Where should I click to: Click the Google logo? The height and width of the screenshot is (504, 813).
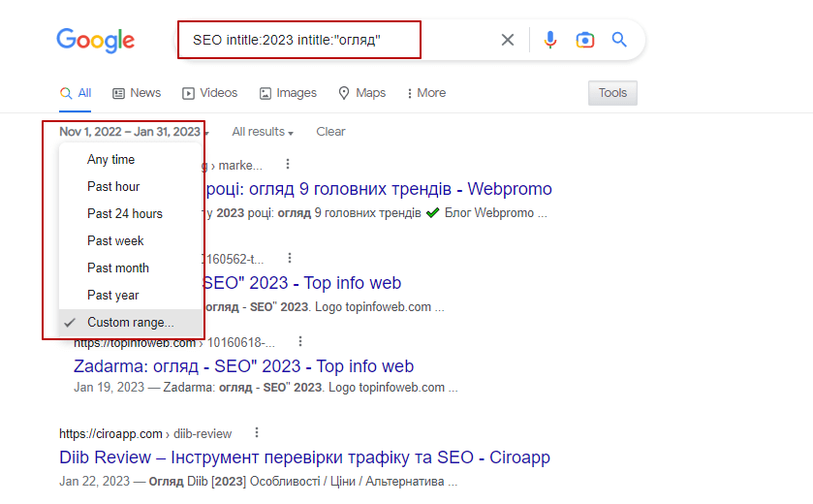95,41
